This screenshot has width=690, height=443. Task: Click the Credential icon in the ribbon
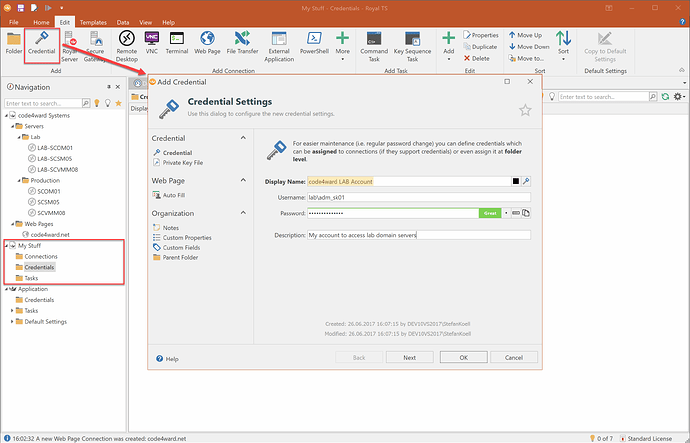tap(41, 41)
